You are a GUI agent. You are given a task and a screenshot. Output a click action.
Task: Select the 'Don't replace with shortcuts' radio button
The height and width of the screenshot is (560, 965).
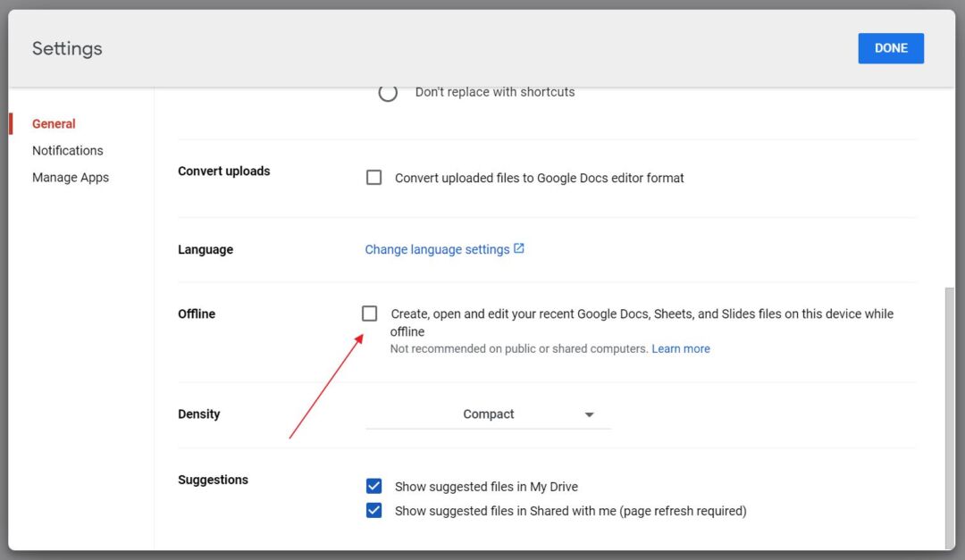388,92
